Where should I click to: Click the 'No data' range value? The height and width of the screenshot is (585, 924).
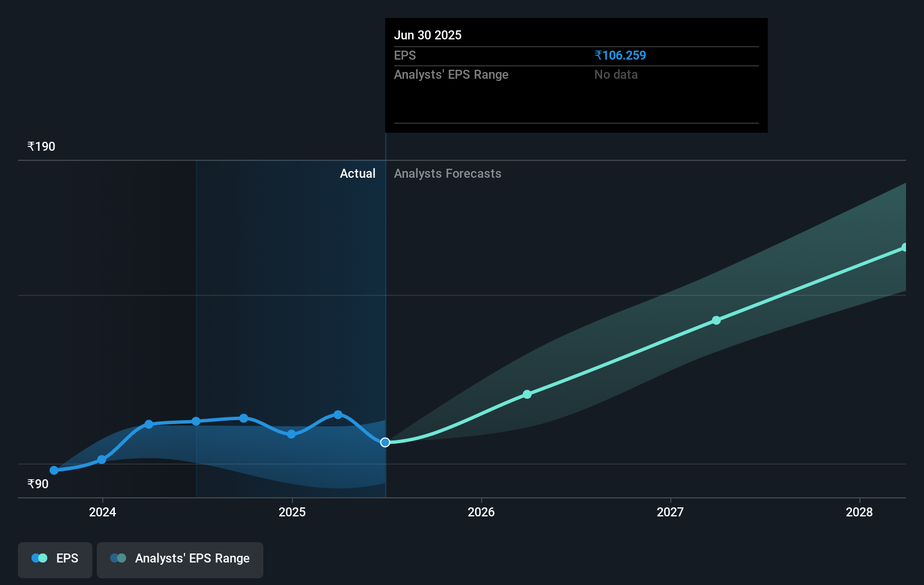pos(616,75)
